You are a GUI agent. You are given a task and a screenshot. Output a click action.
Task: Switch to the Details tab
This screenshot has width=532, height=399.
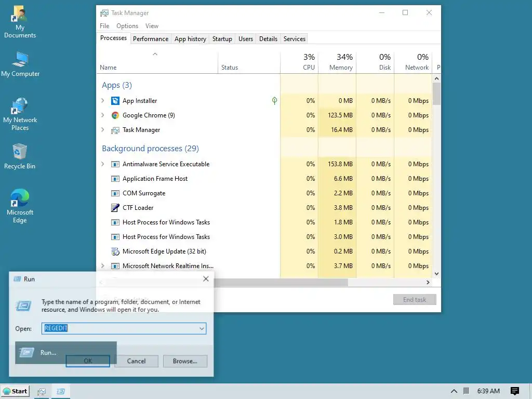(269, 38)
